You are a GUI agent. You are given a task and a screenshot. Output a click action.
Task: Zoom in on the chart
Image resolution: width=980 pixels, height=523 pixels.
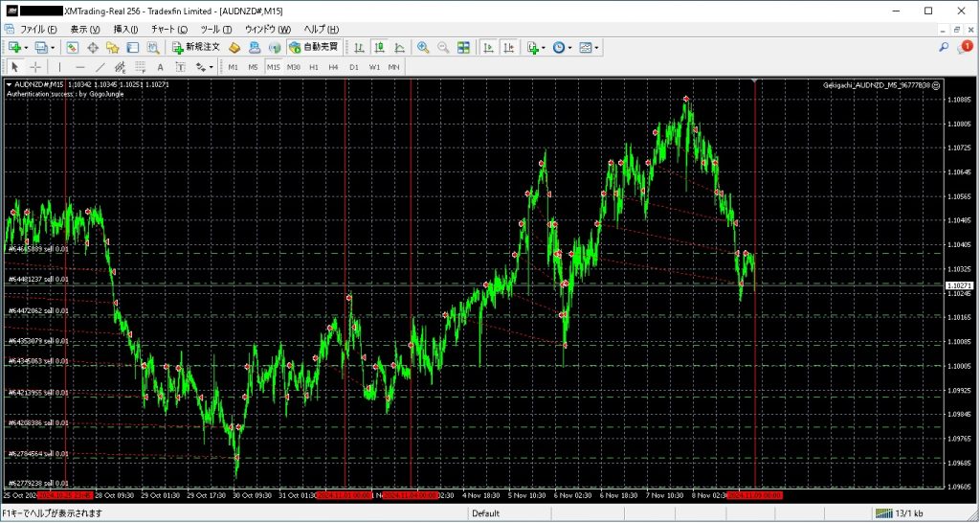coord(423,47)
